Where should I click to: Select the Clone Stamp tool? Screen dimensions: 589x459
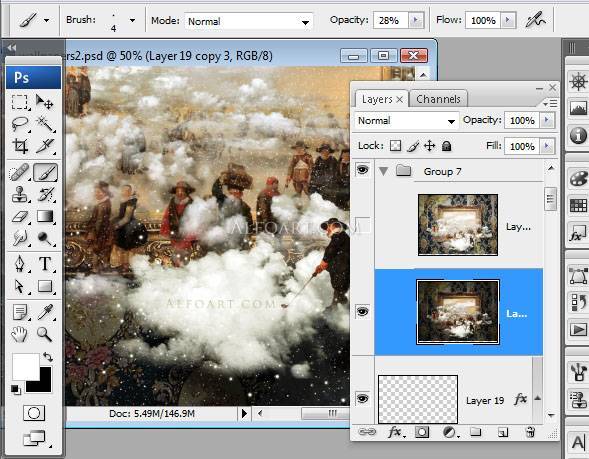pyautogui.click(x=20, y=195)
